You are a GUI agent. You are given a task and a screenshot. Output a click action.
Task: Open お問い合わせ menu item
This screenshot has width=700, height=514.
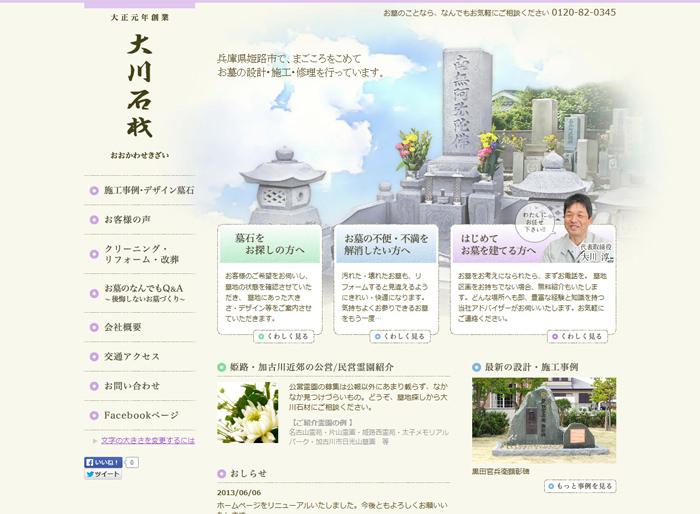[139, 386]
